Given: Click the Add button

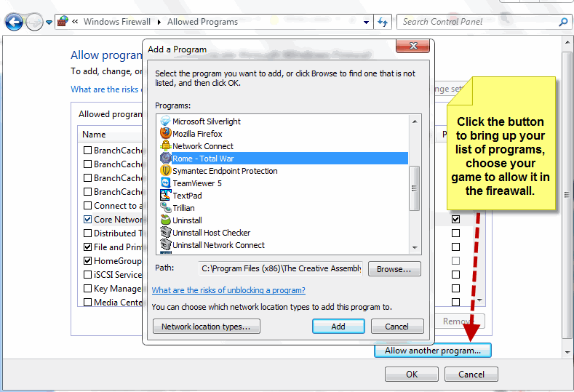Looking at the screenshot, I should pos(338,326).
